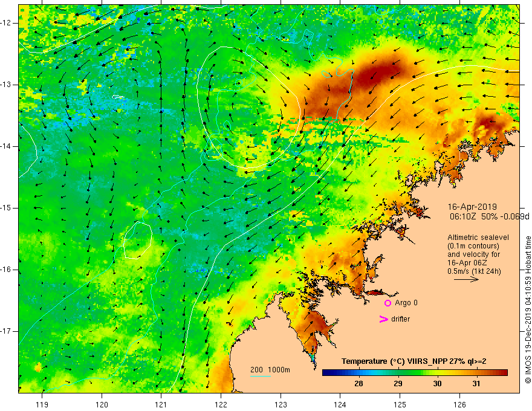This screenshot has height=411, width=532.
Task: Click the latitude axis label -14
Action: [7, 146]
